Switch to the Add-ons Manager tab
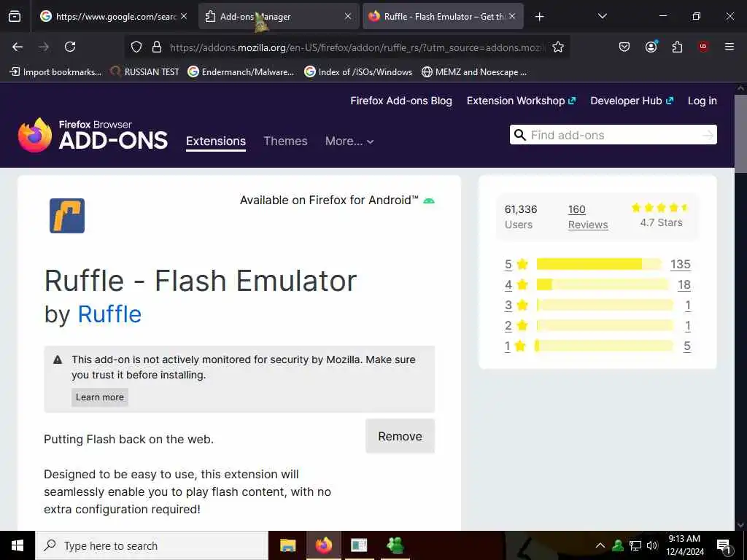The image size is (747, 560). point(278,17)
